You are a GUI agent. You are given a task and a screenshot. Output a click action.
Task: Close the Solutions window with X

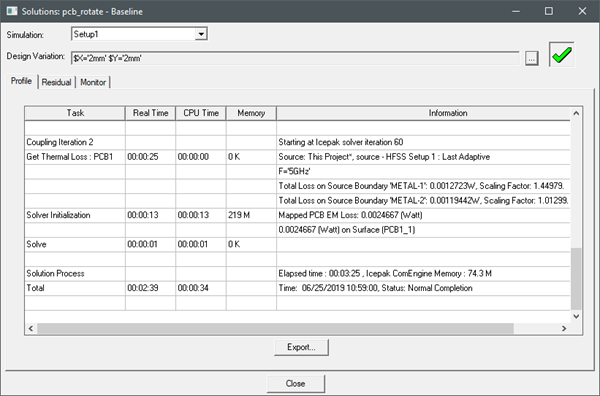click(x=582, y=11)
